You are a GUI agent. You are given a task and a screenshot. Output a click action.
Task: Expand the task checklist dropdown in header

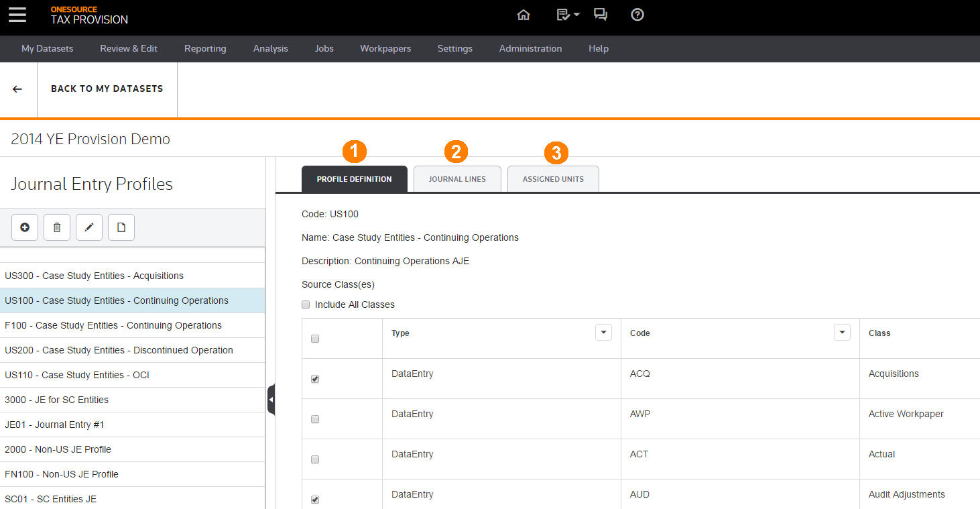(568, 15)
